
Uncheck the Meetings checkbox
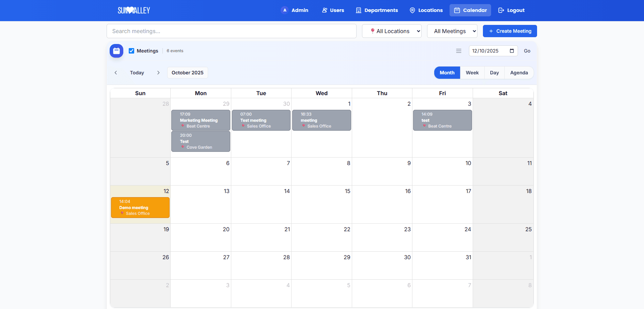(x=131, y=51)
